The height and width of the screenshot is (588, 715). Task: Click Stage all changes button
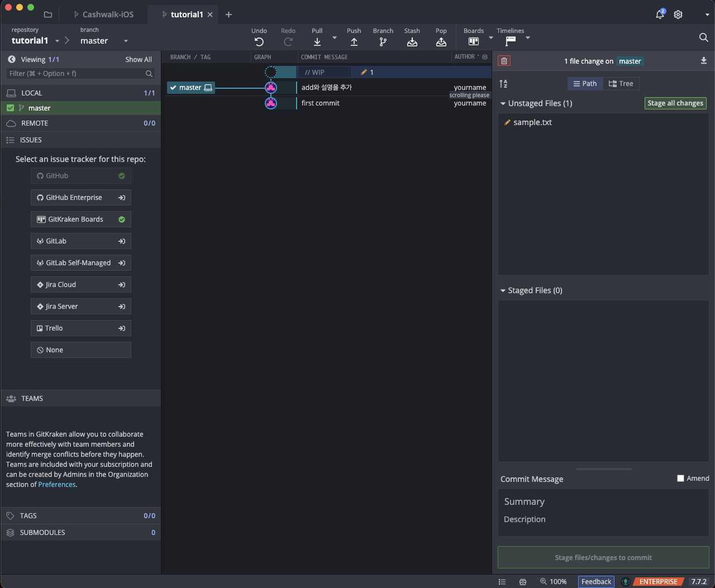pos(675,103)
